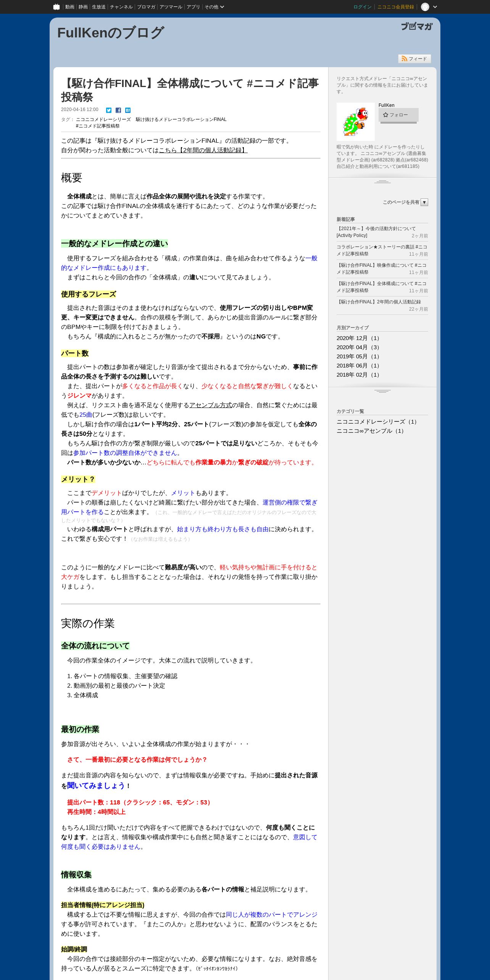Click the article title heading

[x=190, y=90]
